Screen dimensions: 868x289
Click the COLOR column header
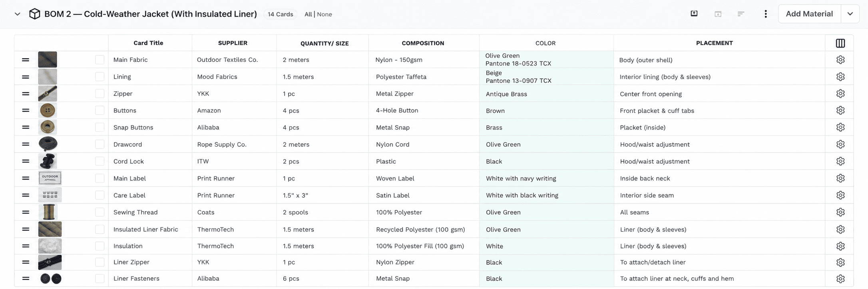pos(545,43)
